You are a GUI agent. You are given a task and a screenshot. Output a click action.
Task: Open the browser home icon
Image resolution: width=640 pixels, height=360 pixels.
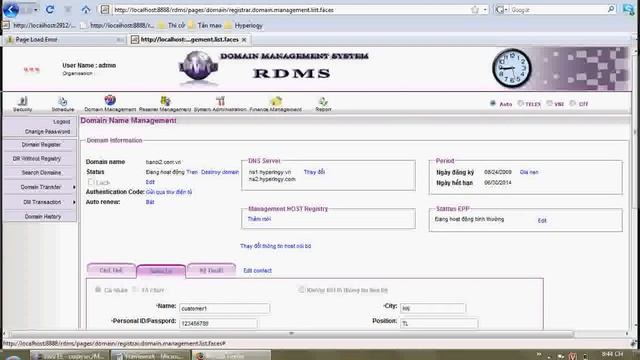pos(86,10)
